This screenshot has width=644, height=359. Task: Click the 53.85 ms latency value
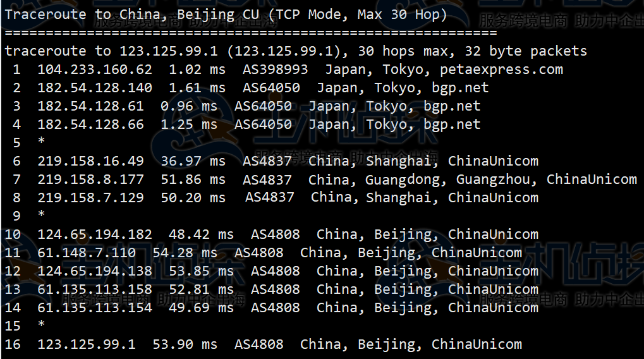201,271
